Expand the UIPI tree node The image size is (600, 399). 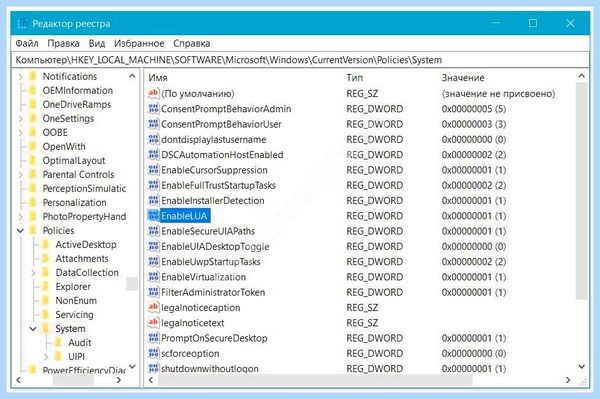pyautogui.click(x=46, y=357)
